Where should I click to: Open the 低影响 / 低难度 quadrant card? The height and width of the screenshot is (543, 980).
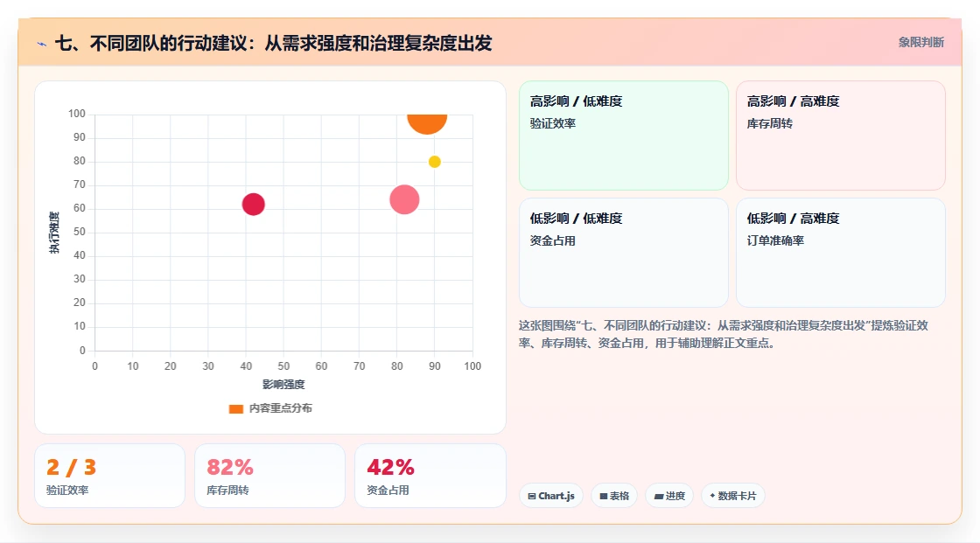coord(624,253)
